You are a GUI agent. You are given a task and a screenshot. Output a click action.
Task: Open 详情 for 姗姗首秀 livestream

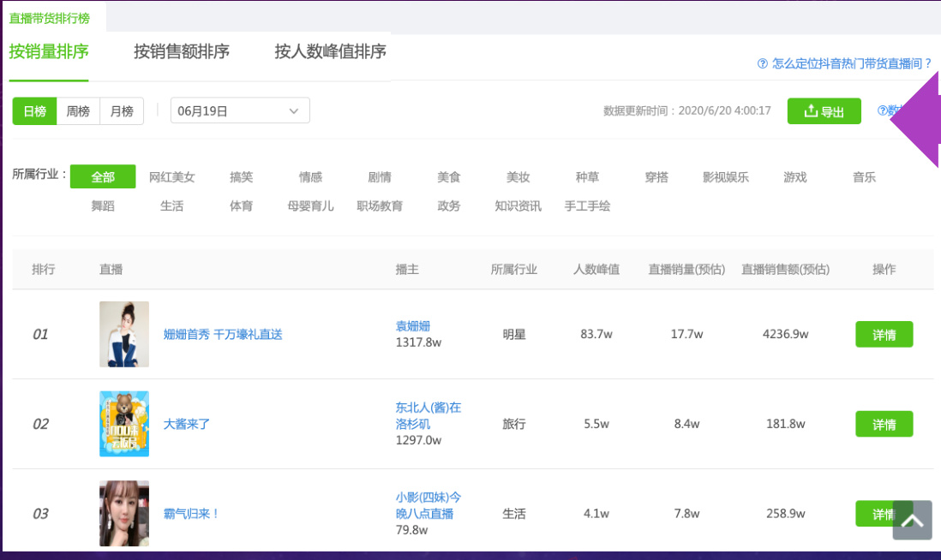coord(884,334)
